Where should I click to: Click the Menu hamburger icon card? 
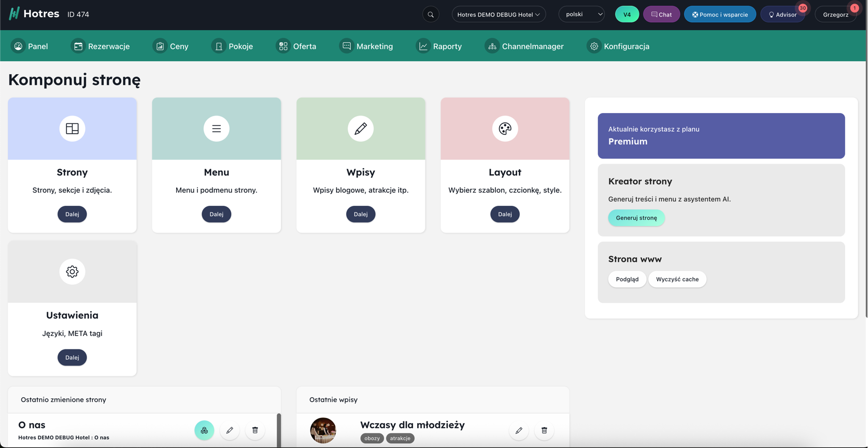[216, 129]
